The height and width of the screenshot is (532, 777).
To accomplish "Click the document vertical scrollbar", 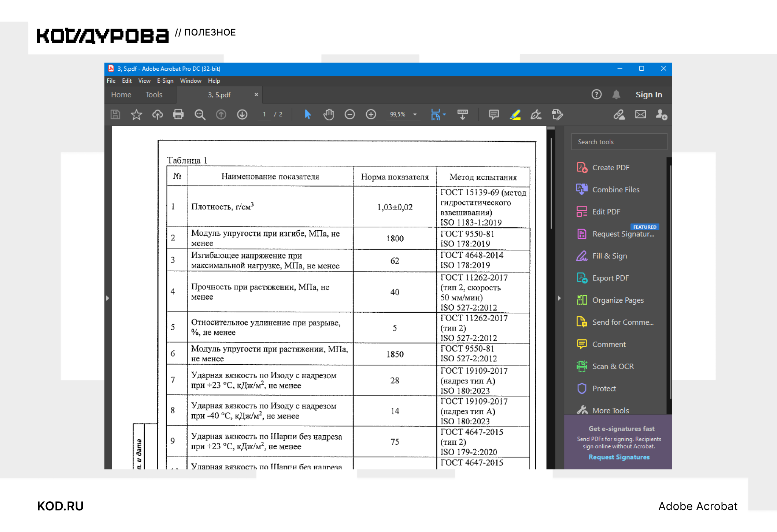I will pyautogui.click(x=551, y=183).
